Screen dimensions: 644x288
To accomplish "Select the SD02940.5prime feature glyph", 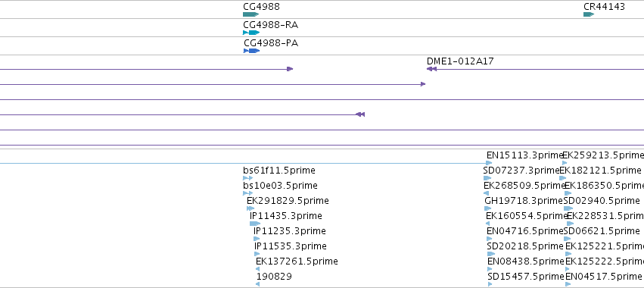I will click(568, 208).
